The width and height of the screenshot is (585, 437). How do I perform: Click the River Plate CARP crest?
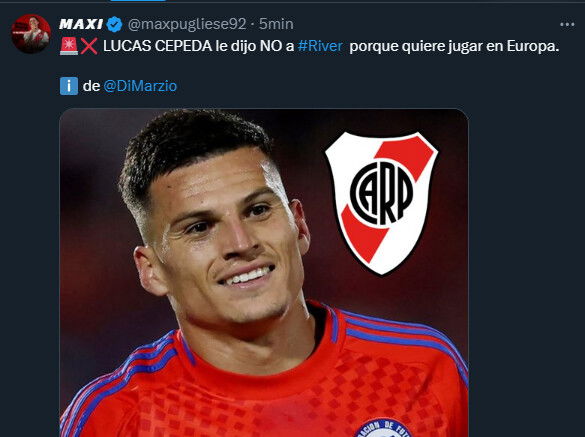(x=381, y=203)
